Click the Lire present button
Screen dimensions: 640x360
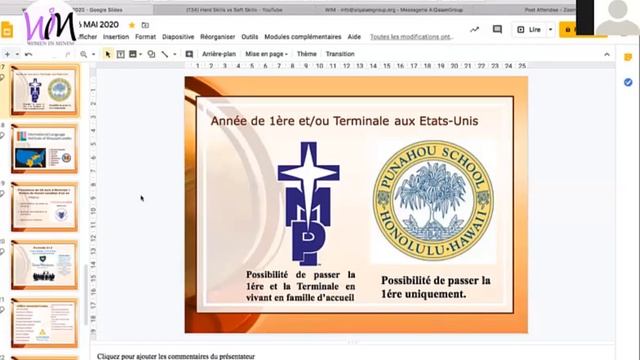click(x=529, y=29)
